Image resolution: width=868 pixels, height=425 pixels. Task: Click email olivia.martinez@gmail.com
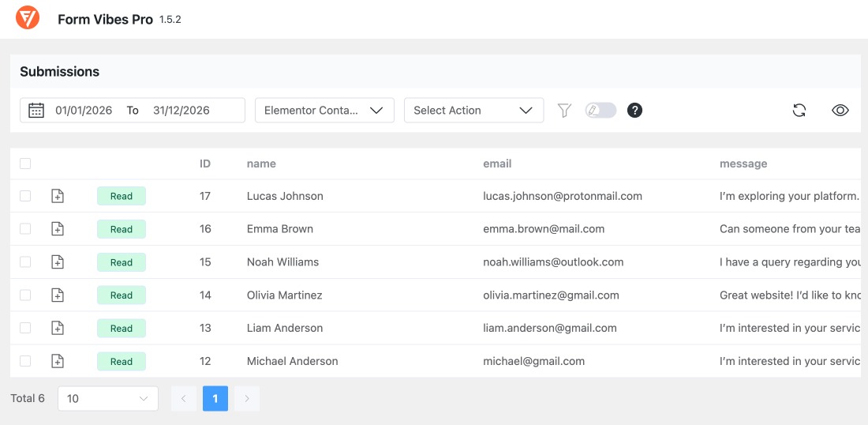(552, 295)
